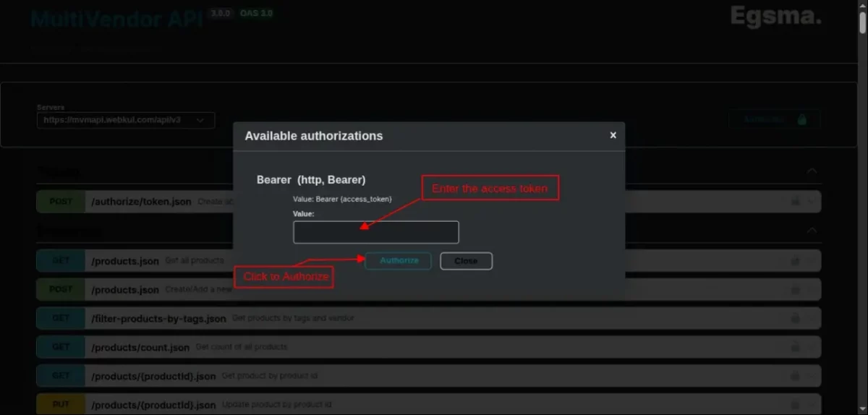Screen dimensions: 868x415
Task: Click GET method badge of /products/count.json
Action: (x=61, y=347)
